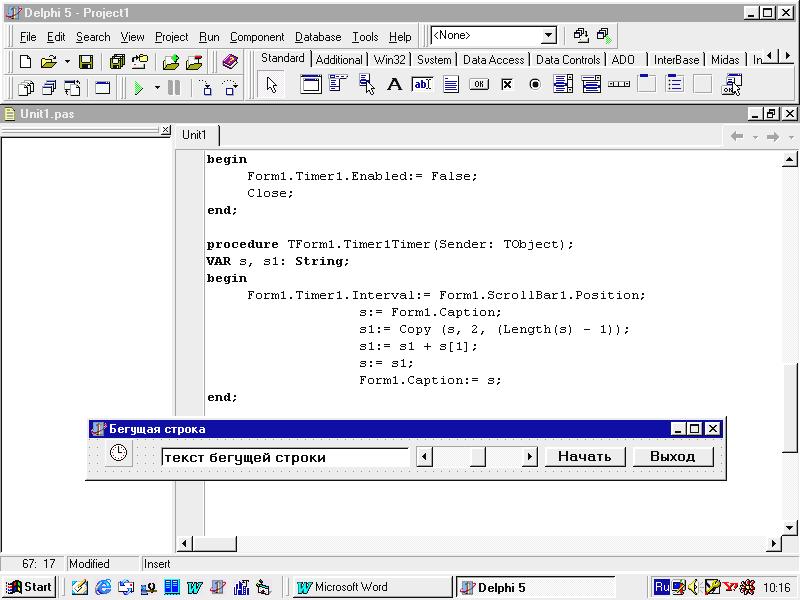Click the form scrollbar thumb

click(478, 456)
